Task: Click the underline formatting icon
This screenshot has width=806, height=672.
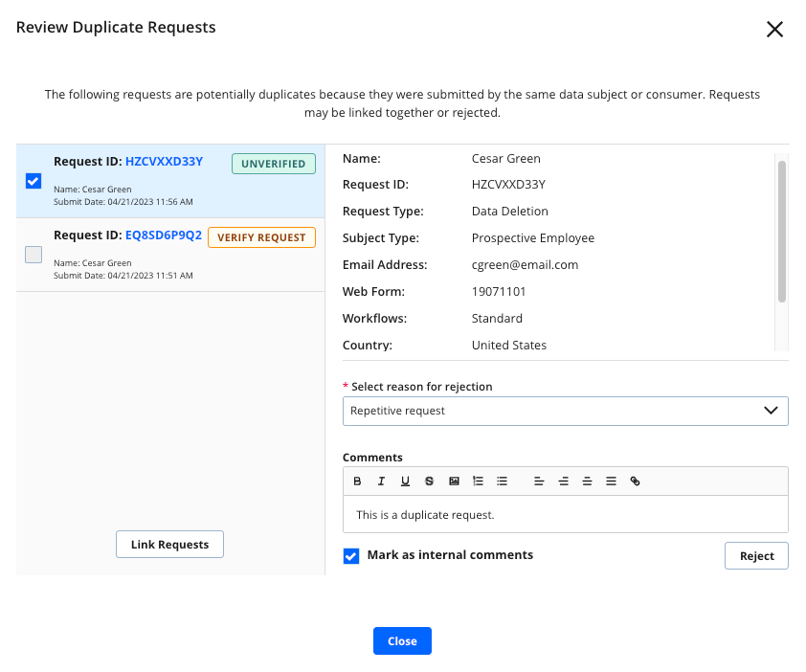Action: click(405, 482)
